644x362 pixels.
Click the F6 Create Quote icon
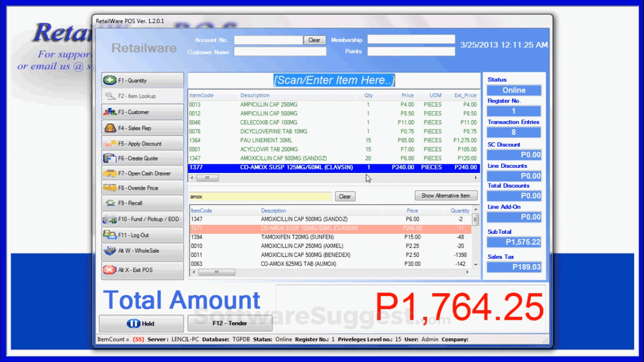click(109, 158)
